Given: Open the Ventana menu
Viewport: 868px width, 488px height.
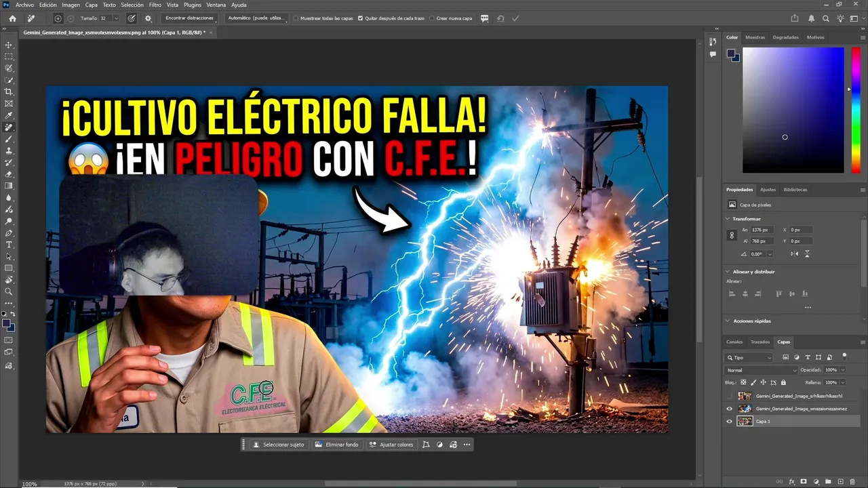Looking at the screenshot, I should (216, 5).
